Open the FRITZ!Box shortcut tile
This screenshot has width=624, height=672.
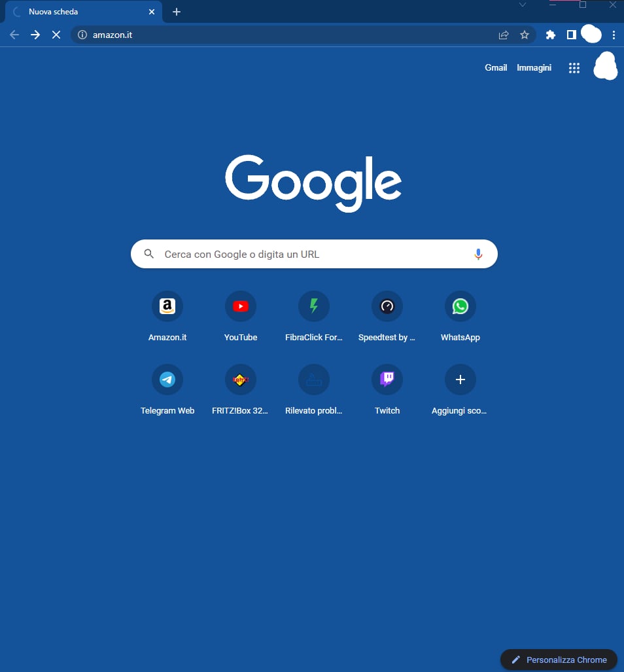point(241,391)
